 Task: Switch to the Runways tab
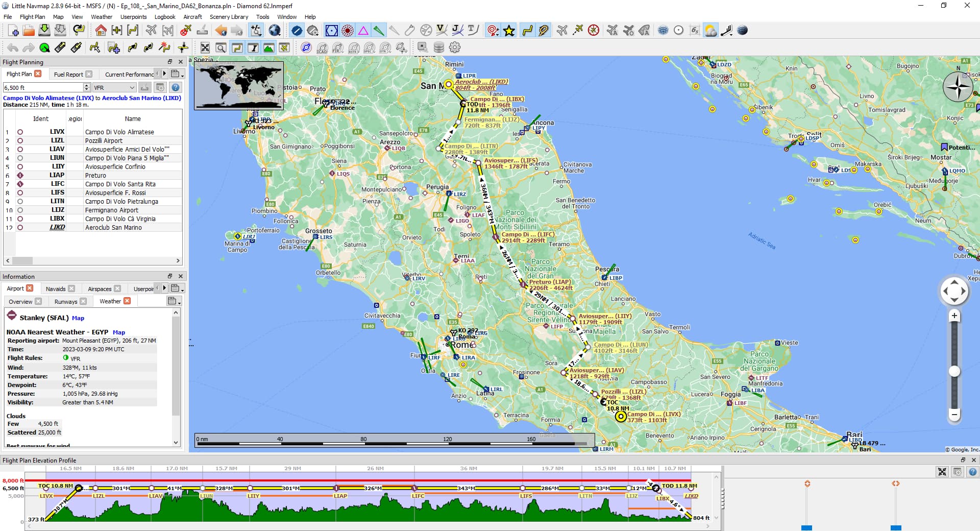[x=66, y=302]
